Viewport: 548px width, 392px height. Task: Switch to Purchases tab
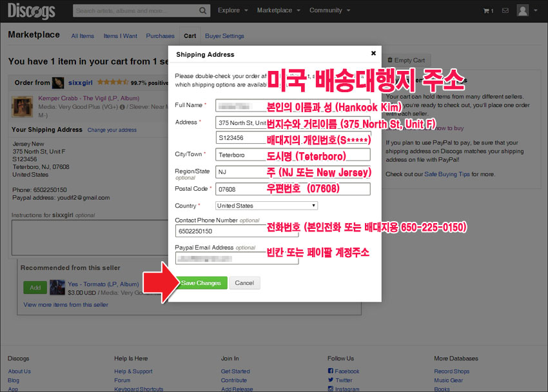tap(160, 36)
